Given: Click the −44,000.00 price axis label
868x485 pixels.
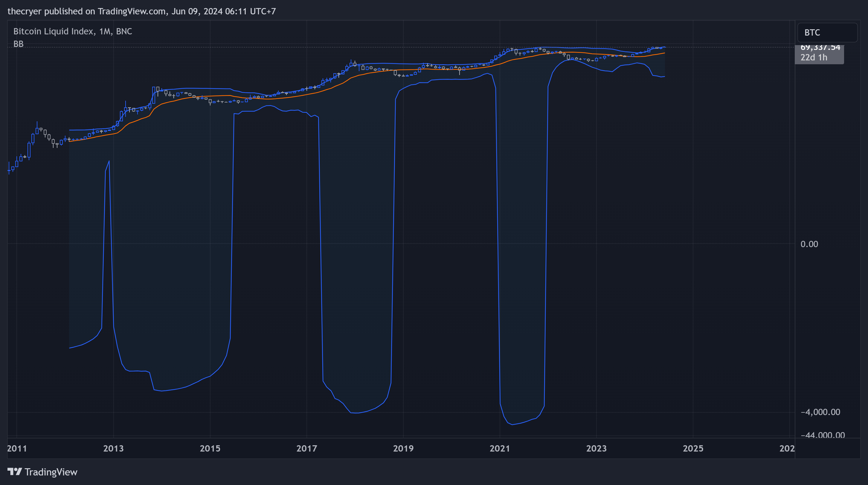Looking at the screenshot, I should [823, 435].
